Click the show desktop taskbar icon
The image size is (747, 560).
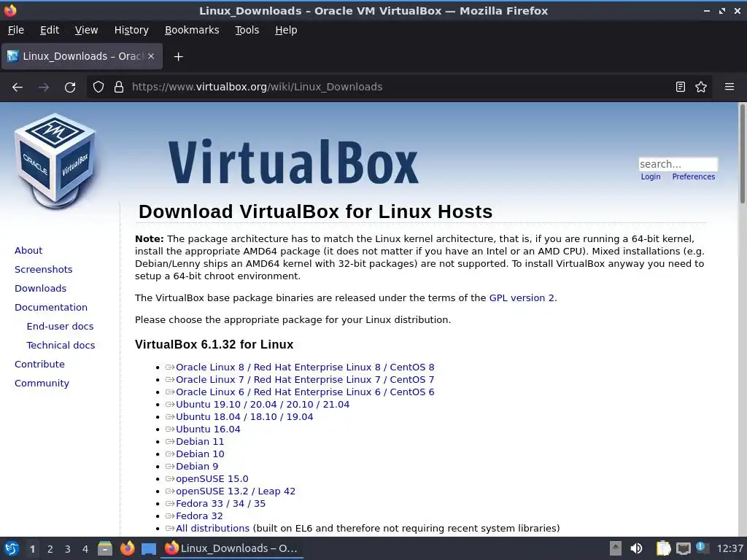pos(149,548)
